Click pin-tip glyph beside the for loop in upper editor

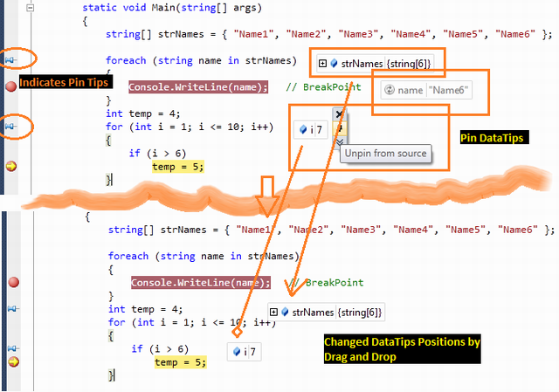[10, 126]
